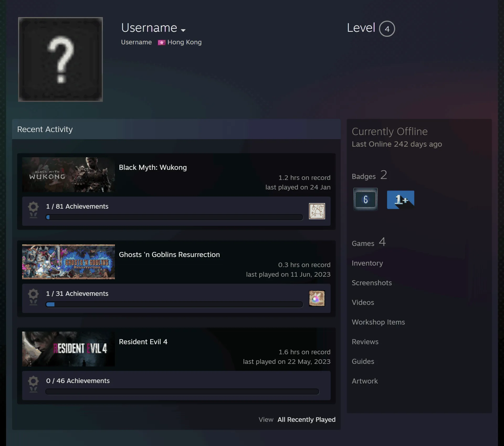
Task: Open the level 6 badge icon
Action: coord(365,199)
